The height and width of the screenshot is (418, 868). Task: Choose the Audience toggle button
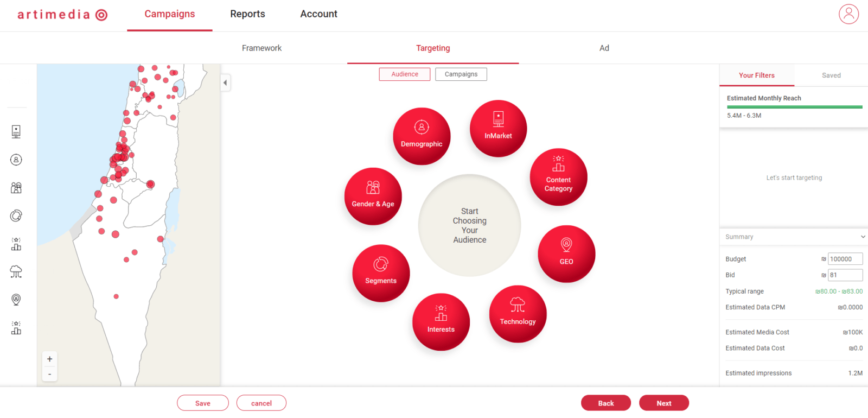tap(405, 74)
